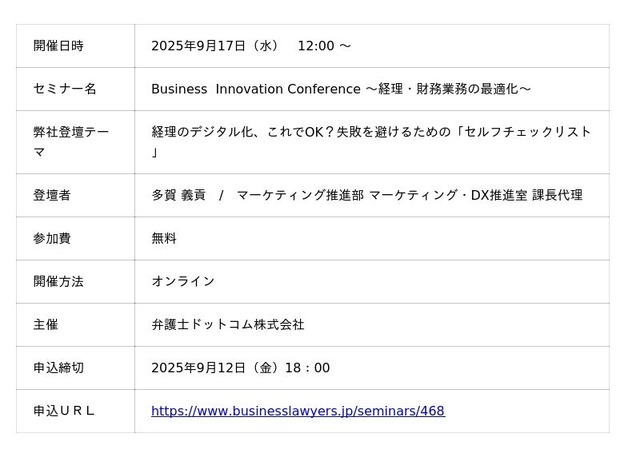Viewport: 640px width, 457px height.
Task: Select the セミナー名 label cell
Action: click(x=64, y=89)
